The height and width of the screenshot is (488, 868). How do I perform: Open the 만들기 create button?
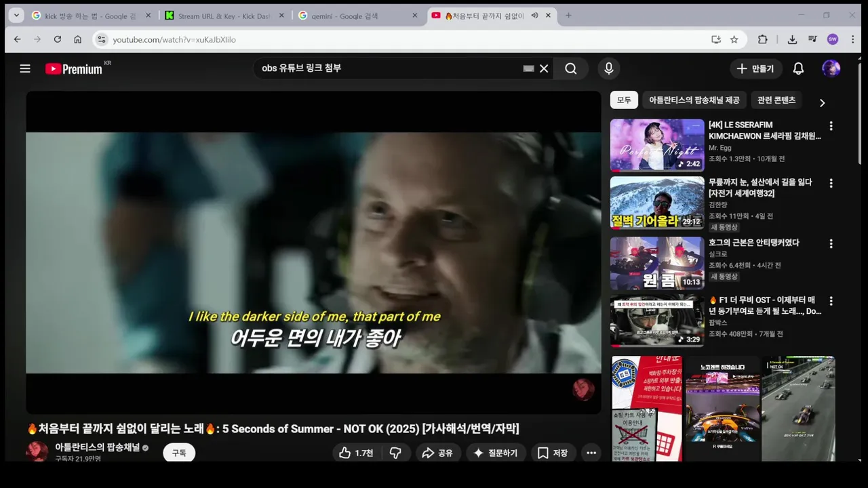(756, 68)
